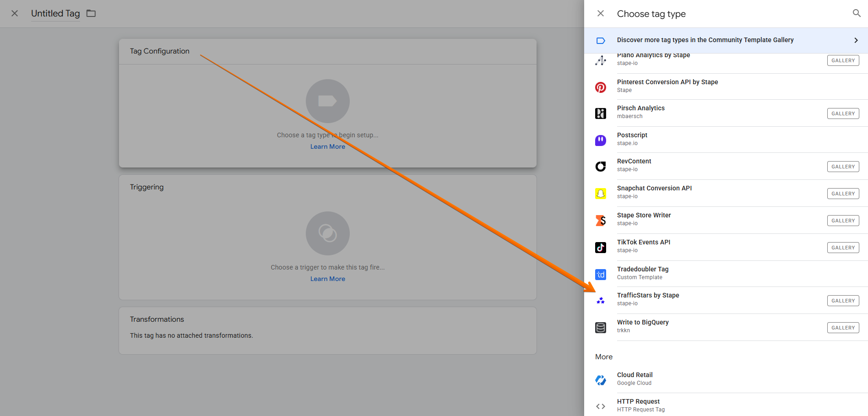Select the Snapchat ghost icon
The width and height of the screenshot is (868, 416).
pos(601,194)
